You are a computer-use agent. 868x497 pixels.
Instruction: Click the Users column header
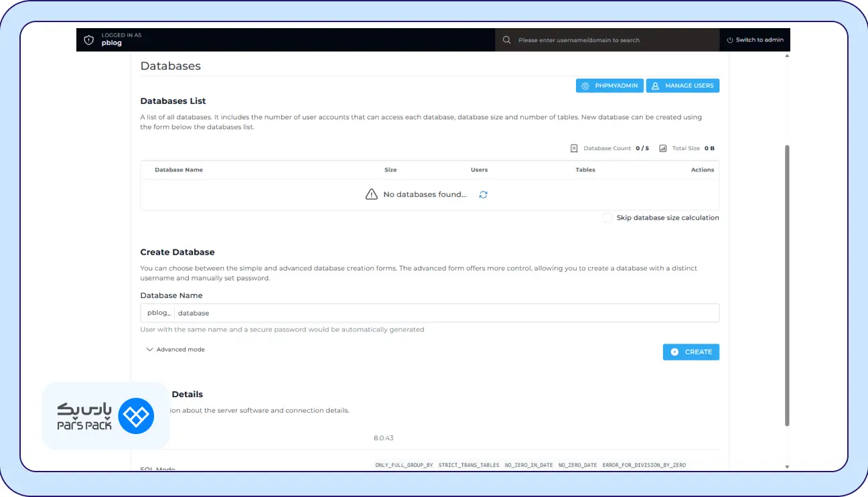pos(479,170)
